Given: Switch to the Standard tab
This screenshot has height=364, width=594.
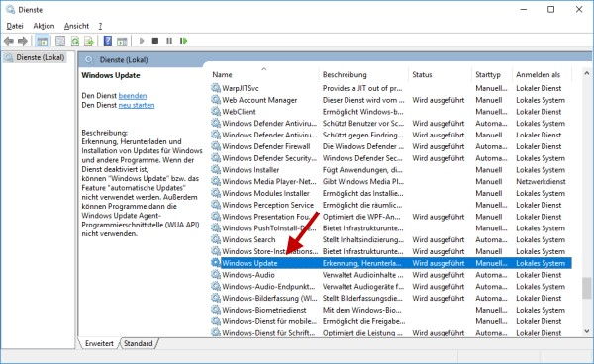Looking at the screenshot, I should tap(139, 343).
